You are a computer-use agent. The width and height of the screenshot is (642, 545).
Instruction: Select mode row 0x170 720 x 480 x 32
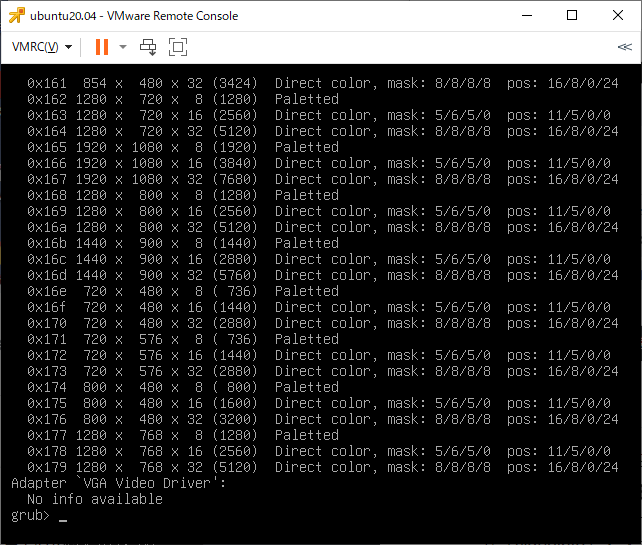point(323,323)
